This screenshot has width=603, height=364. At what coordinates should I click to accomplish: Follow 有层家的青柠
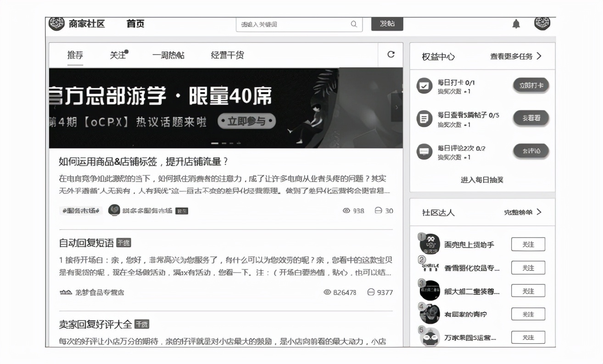pyautogui.click(x=528, y=314)
